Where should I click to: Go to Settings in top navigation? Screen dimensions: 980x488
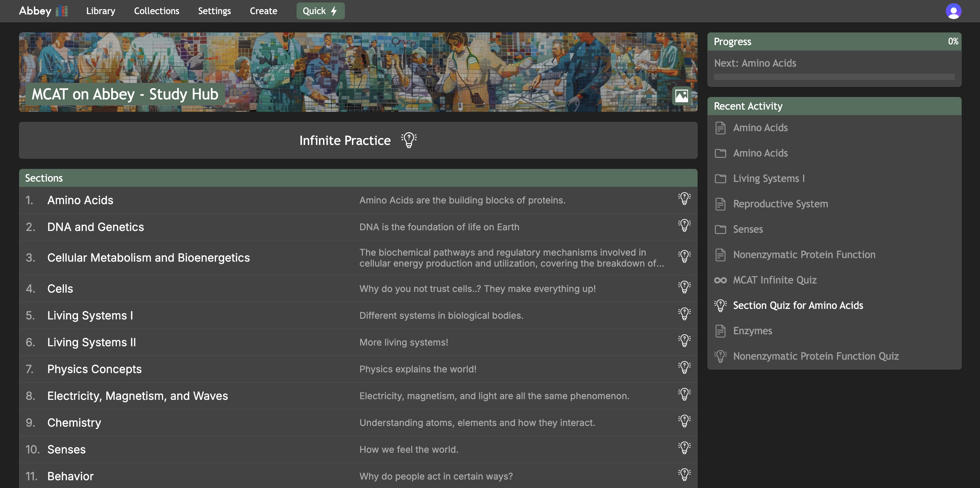tap(214, 11)
